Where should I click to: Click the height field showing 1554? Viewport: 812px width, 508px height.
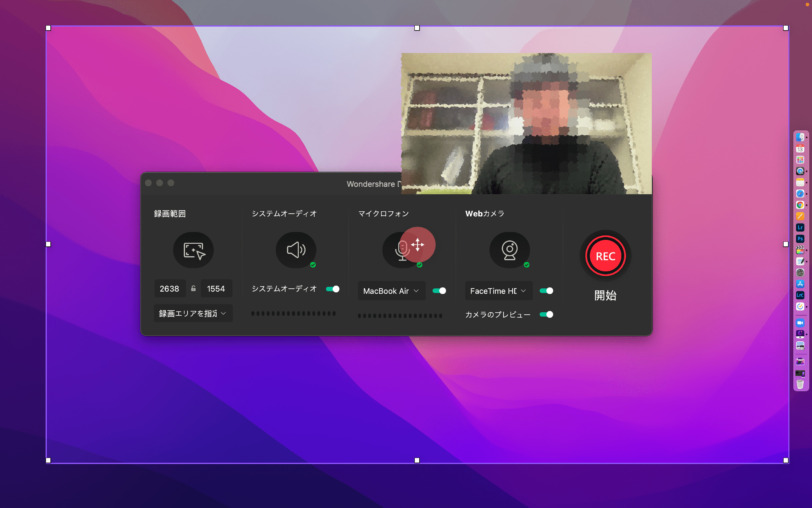(x=216, y=288)
